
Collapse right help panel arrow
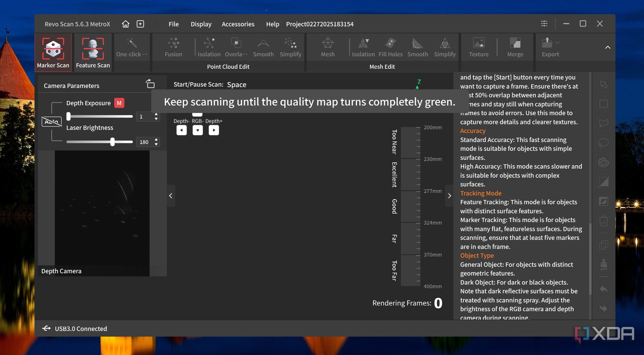pos(449,196)
